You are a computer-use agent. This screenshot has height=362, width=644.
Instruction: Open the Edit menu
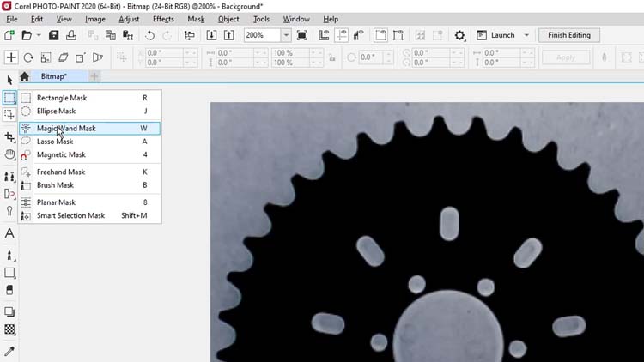click(x=37, y=19)
